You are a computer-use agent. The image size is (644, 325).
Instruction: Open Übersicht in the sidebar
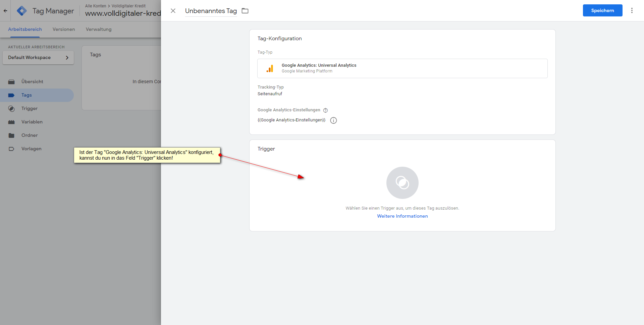tap(37, 82)
